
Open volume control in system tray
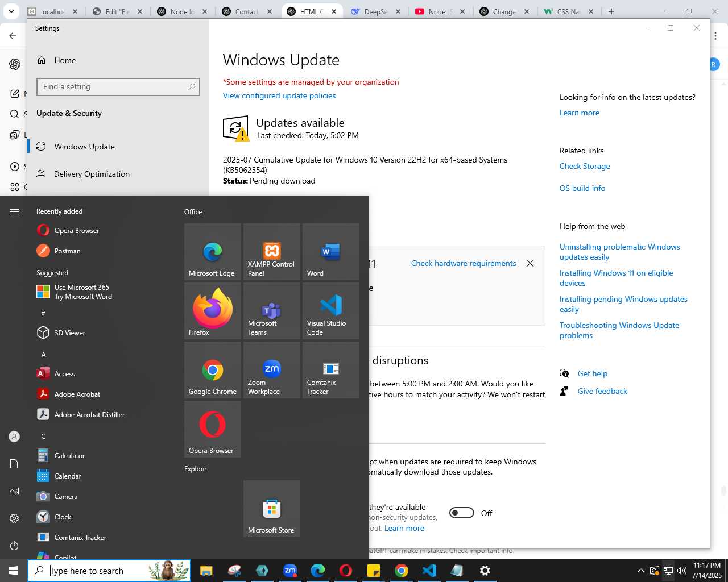click(681, 571)
